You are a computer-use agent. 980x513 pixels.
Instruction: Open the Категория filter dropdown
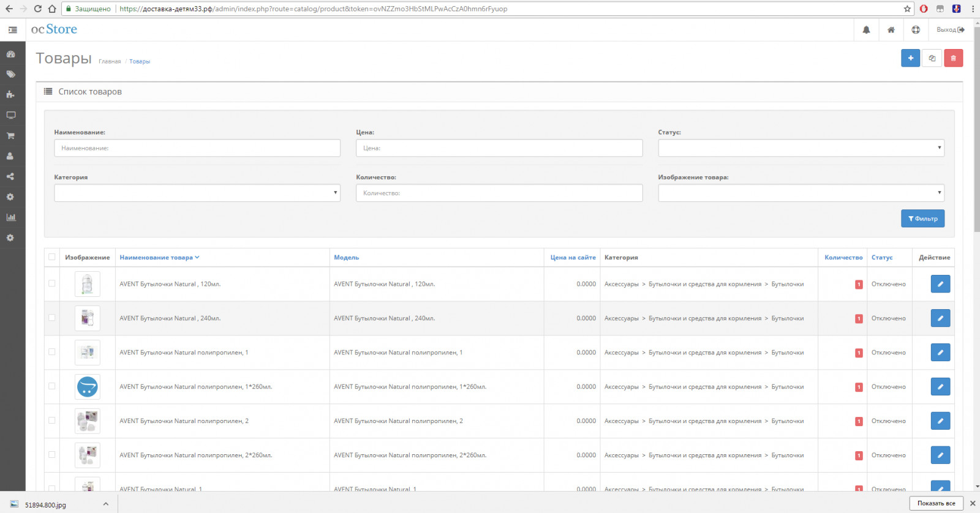(x=197, y=193)
